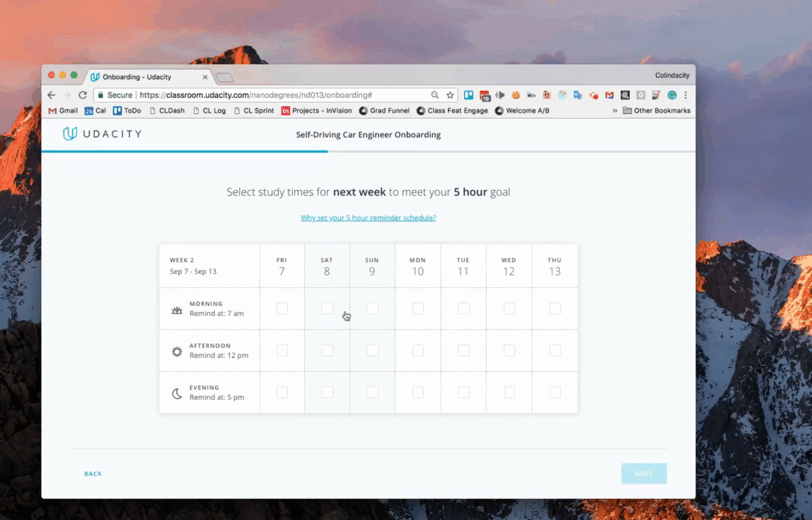Image resolution: width=812 pixels, height=520 pixels.
Task: Open the Gmail extension icon in the toolbar
Action: pos(609,94)
